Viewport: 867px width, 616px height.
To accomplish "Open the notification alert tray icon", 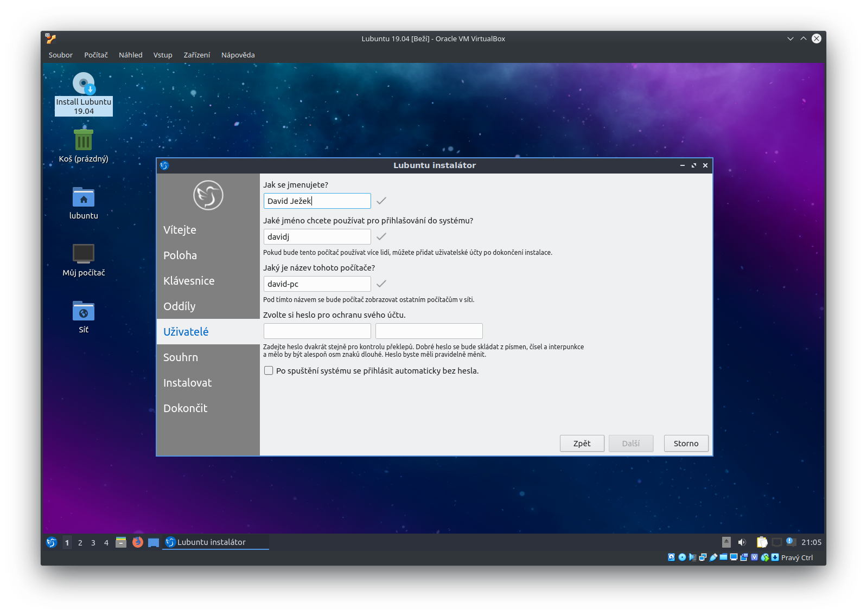I will click(x=790, y=542).
